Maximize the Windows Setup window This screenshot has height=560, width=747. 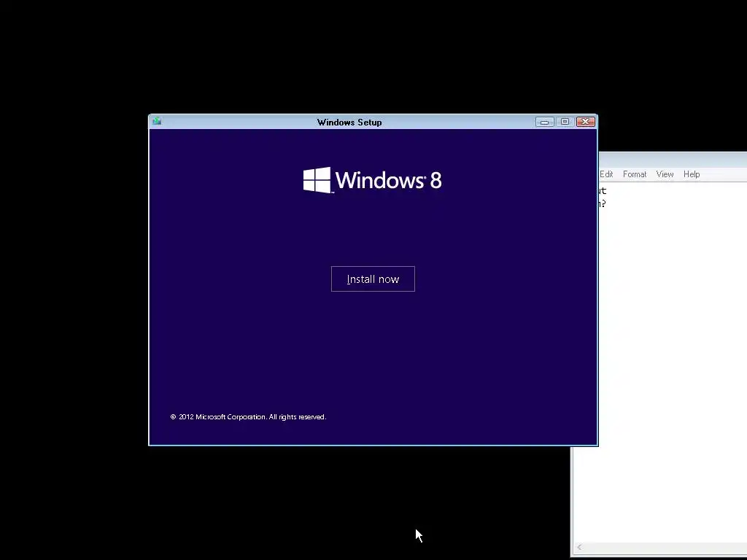coord(565,122)
